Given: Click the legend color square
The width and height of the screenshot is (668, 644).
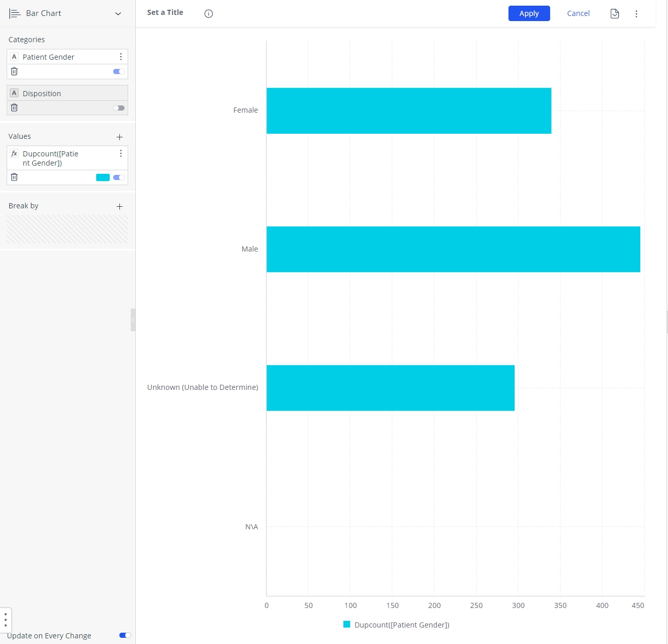Looking at the screenshot, I should point(347,624).
